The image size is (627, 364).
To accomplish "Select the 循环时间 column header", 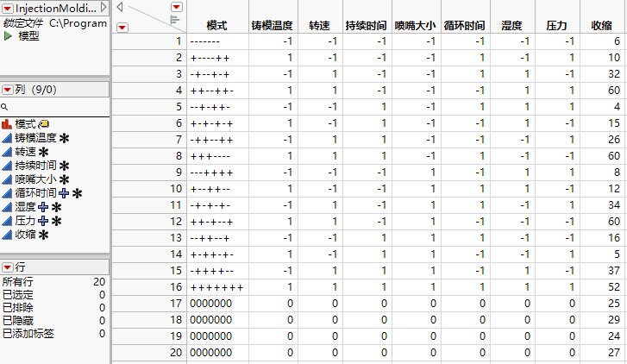I will pyautogui.click(x=465, y=26).
